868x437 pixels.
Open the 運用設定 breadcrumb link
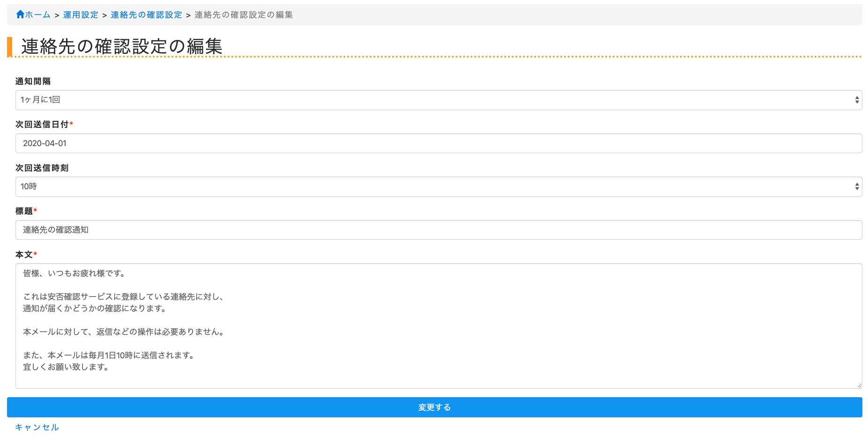81,15
